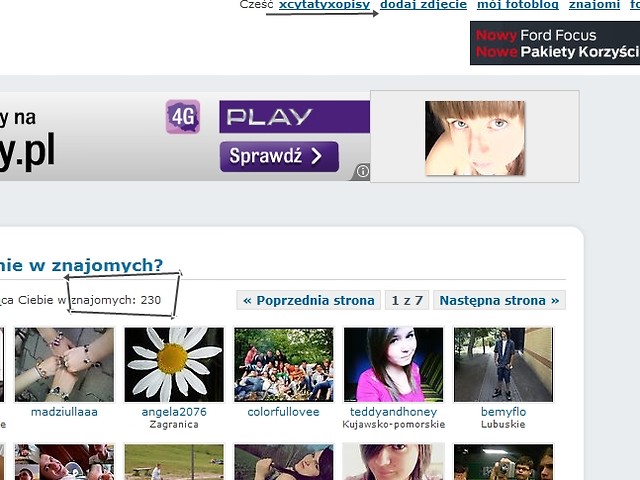Screen dimensions: 640x480
Task: Click the ad info 'i' icon
Action: pyautogui.click(x=362, y=171)
